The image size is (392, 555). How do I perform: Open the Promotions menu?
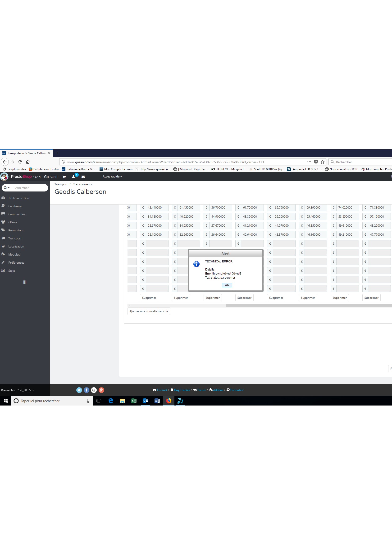(x=16, y=230)
